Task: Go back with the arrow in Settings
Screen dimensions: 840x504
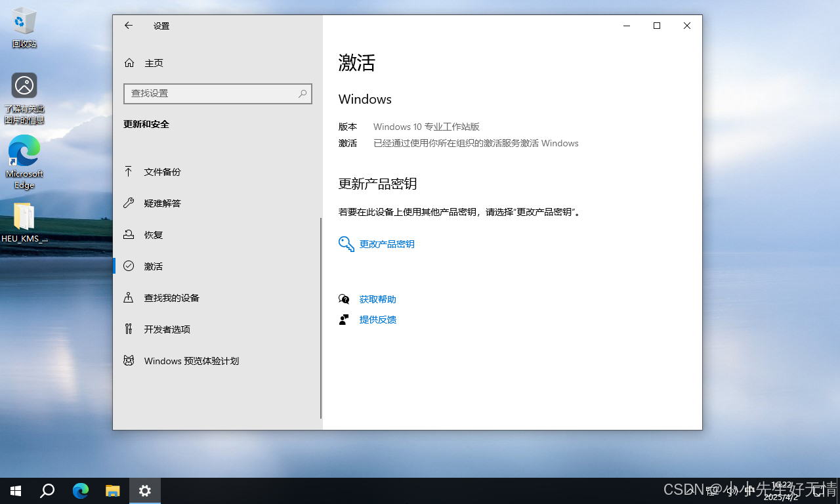Action: point(129,26)
